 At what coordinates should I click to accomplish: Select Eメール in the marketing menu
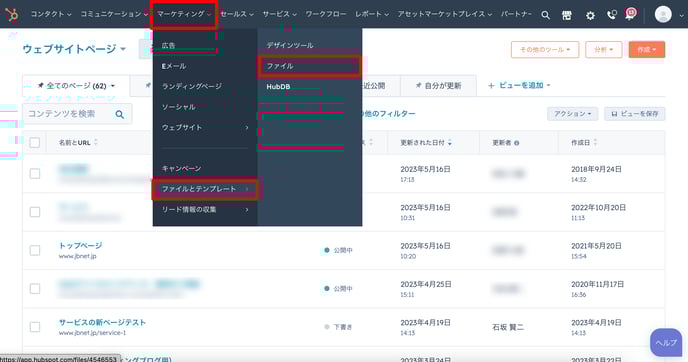[174, 66]
